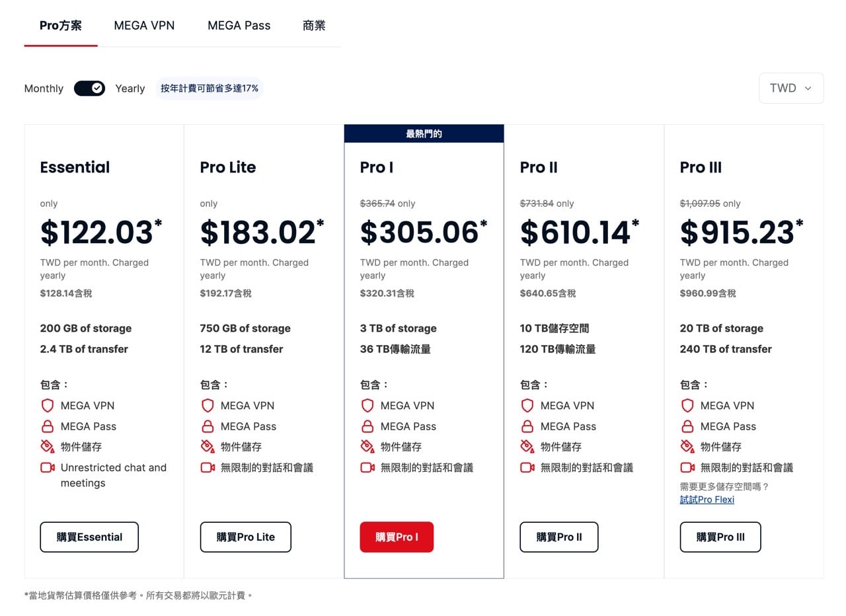Click the video camera icon in Pro III
Viewport: 846px width, 616px height.
687,467
